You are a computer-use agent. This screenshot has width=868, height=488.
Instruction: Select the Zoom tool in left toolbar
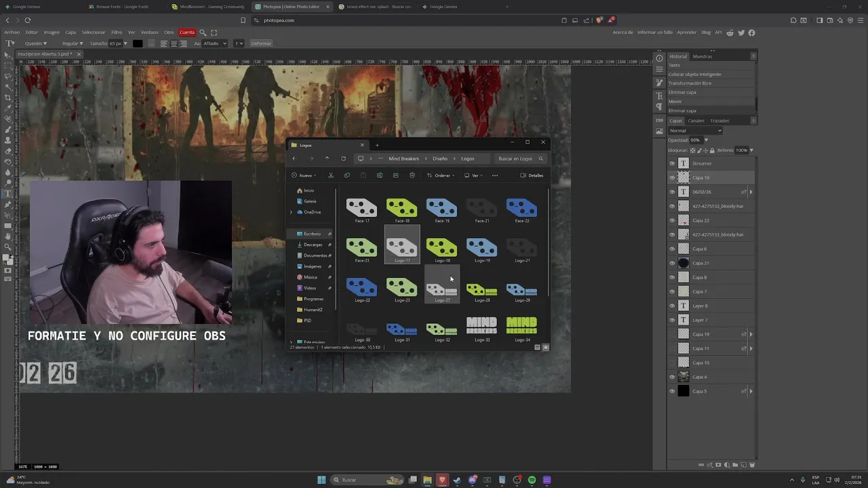[8, 246]
